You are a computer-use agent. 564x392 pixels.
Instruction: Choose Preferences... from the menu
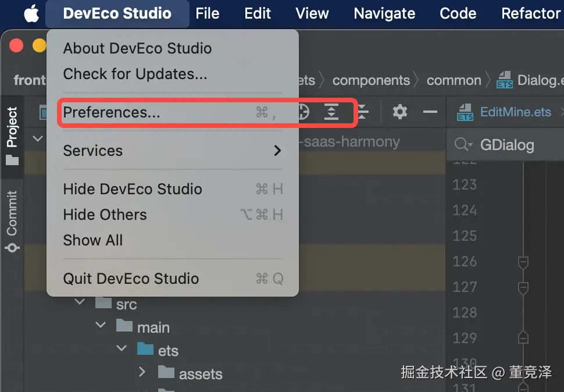coord(112,112)
